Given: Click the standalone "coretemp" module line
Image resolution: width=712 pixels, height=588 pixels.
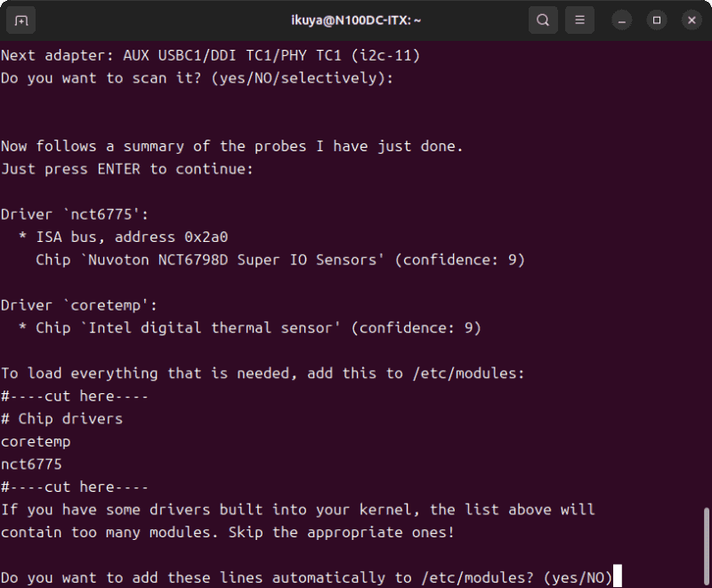Looking at the screenshot, I should pos(36,441).
